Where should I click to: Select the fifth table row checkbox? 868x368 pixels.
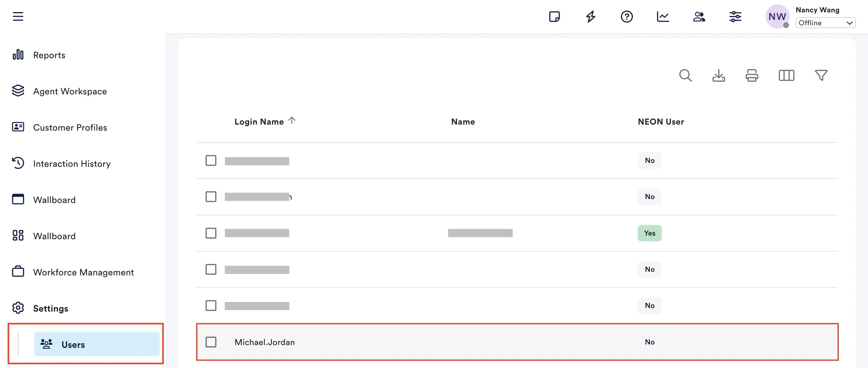(x=211, y=305)
